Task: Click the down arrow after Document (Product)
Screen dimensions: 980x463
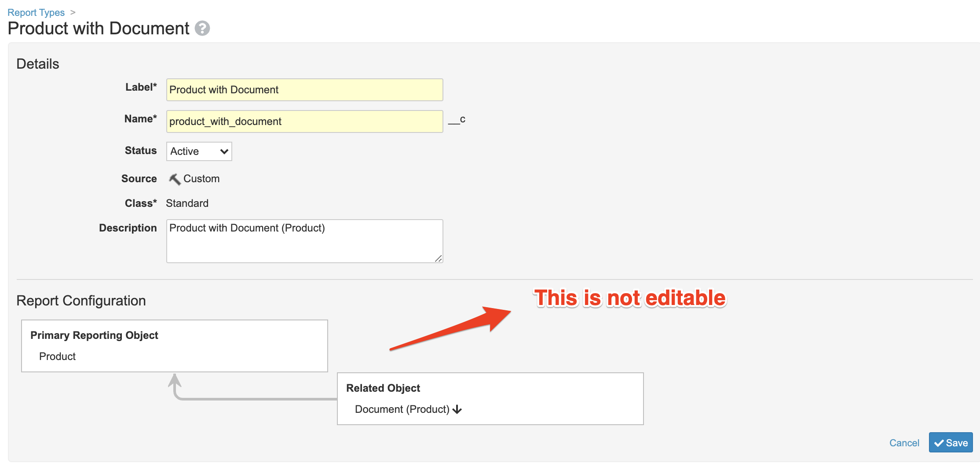Action: (x=457, y=410)
